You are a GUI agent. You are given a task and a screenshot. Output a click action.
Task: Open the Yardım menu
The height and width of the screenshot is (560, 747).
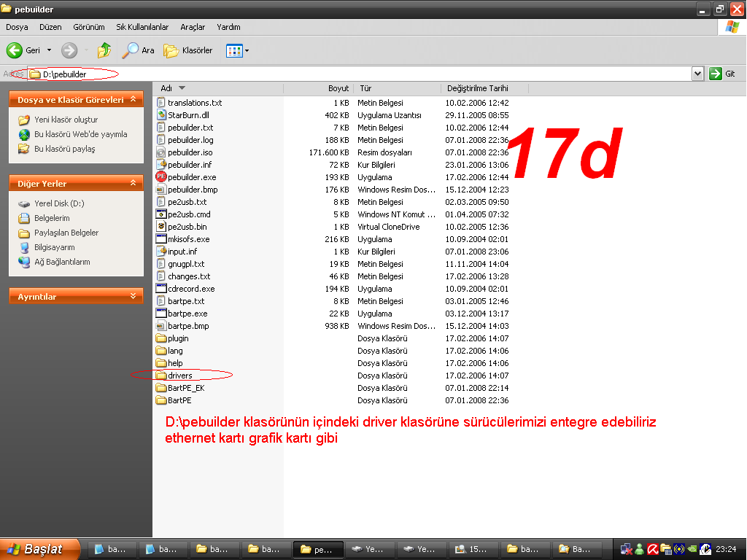pos(228,27)
